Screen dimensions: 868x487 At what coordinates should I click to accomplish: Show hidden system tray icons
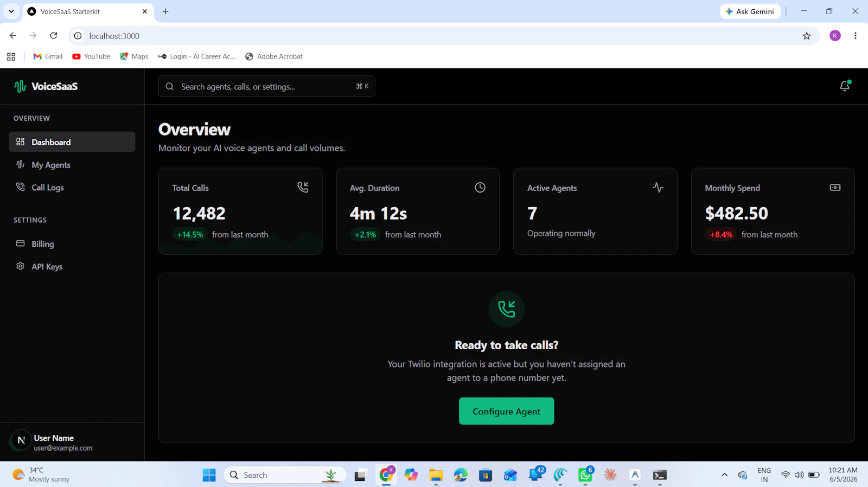[724, 475]
